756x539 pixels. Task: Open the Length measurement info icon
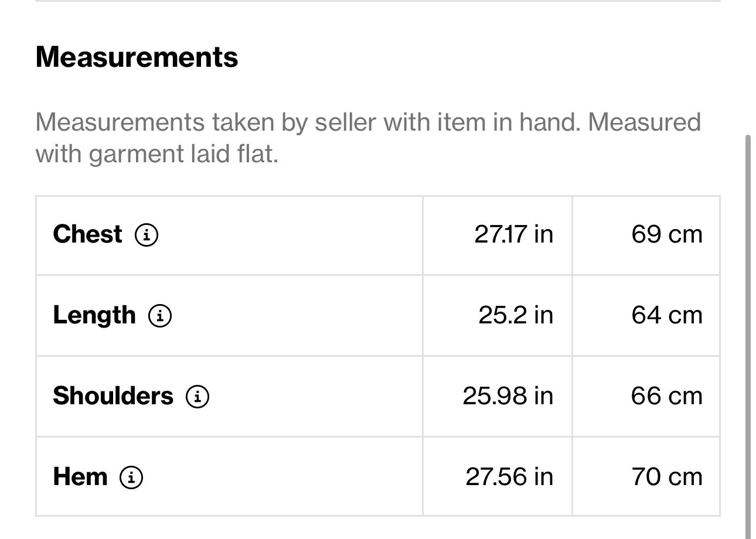coord(160,316)
